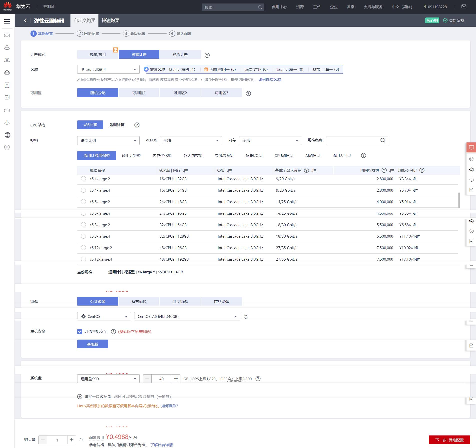The height and width of the screenshot is (448, 476).
Task: Switch to the 快速购买 tab
Action: (110, 20)
